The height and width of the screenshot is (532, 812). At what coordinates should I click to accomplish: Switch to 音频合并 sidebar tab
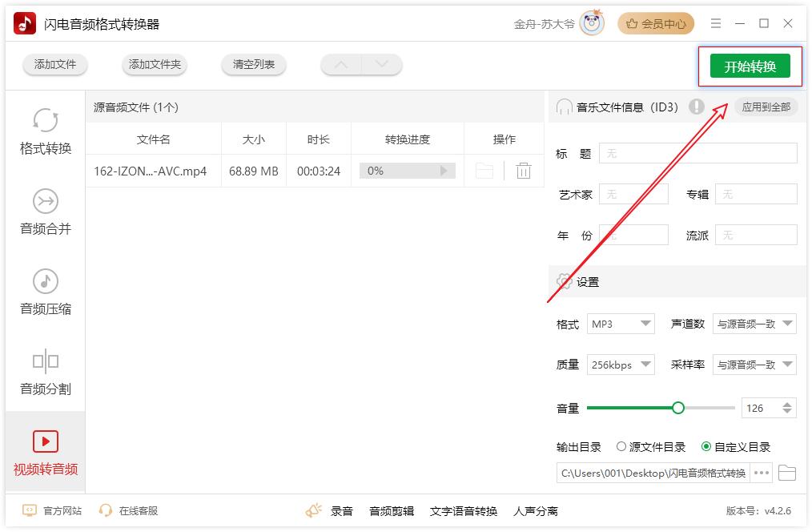coord(46,212)
